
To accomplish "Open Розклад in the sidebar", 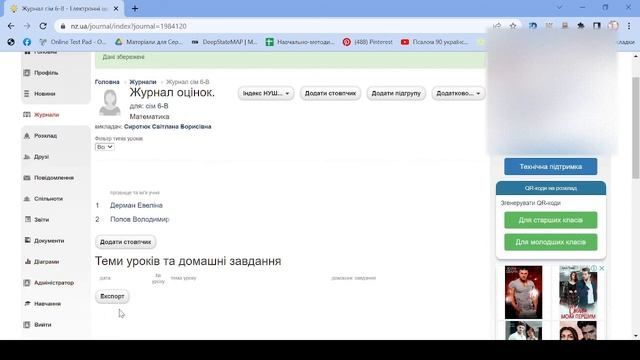I will pos(45,136).
